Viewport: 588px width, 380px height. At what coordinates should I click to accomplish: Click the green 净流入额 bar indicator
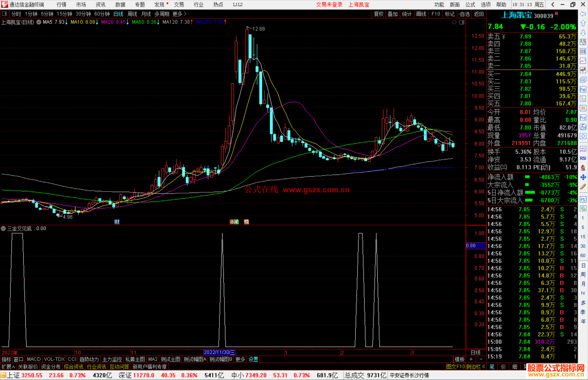[527, 177]
